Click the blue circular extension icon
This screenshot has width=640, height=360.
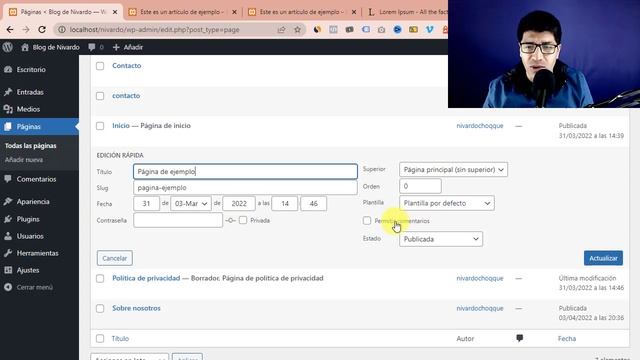click(x=397, y=29)
